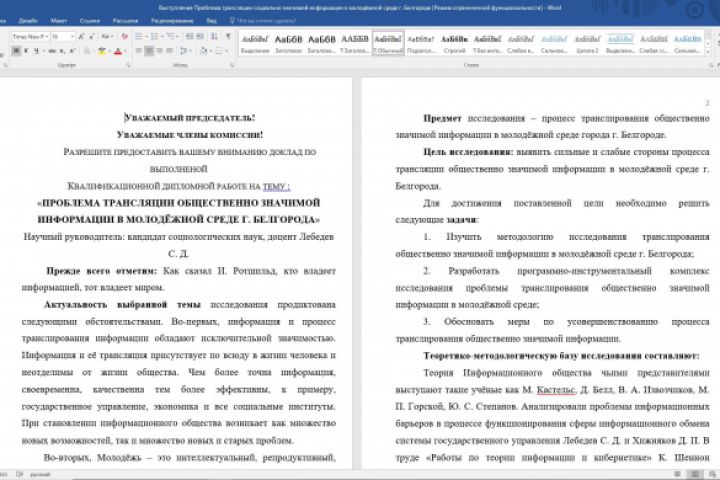This screenshot has height=480, width=720.
Task: Open underline style dropdown arrow
Action: pyautogui.click(x=44, y=51)
